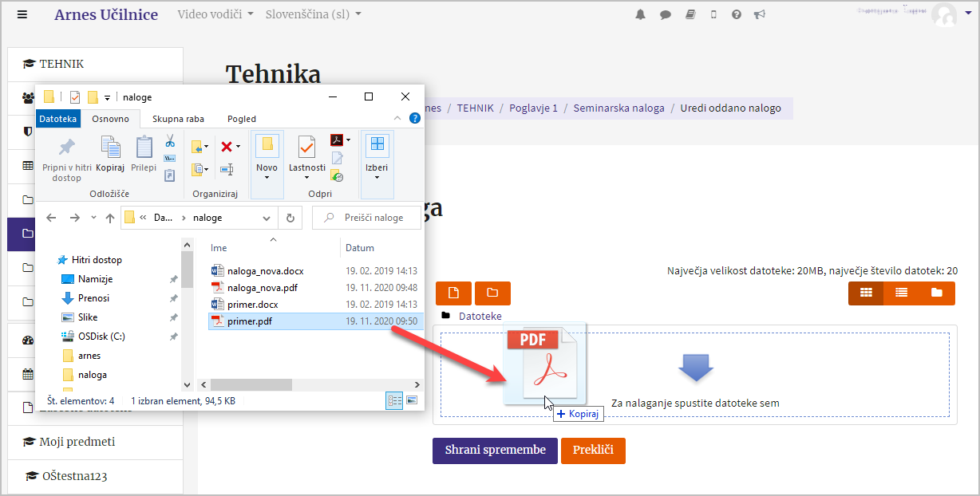Switch file display to list view
The image size is (980, 496).
[x=901, y=293]
